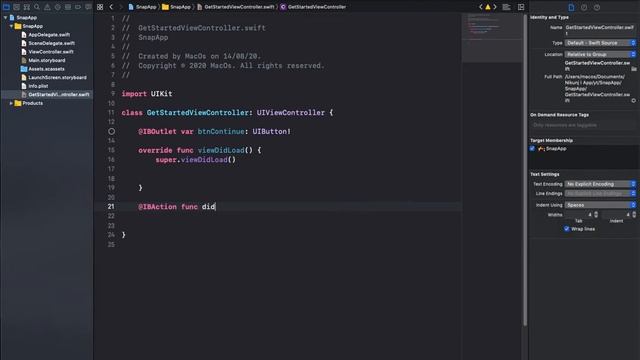This screenshot has height=360, width=640.
Task: Toggle SnapApp target membership checkbox
Action: [x=532, y=149]
